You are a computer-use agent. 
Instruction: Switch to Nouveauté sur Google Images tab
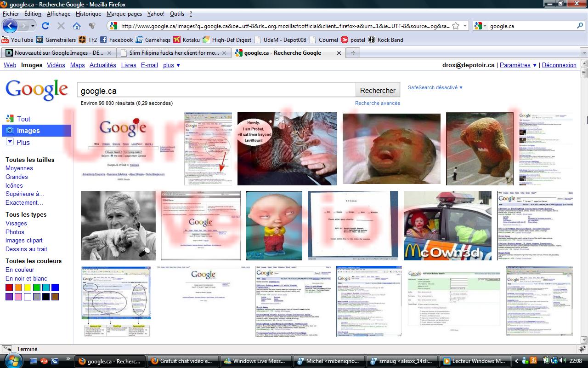58,53
